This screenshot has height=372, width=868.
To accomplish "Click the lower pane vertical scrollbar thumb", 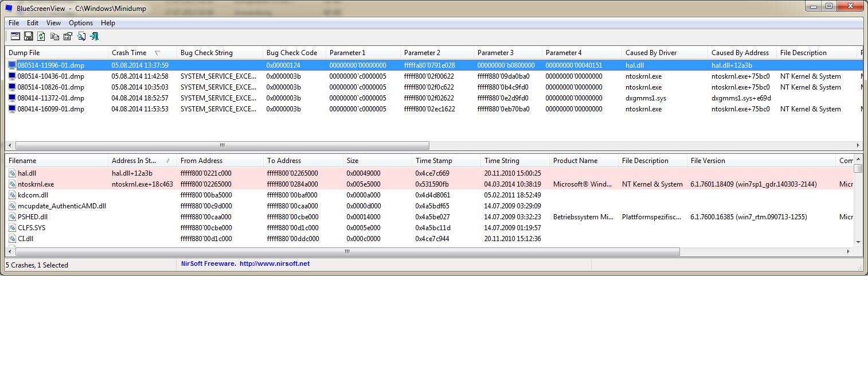I will point(858,169).
